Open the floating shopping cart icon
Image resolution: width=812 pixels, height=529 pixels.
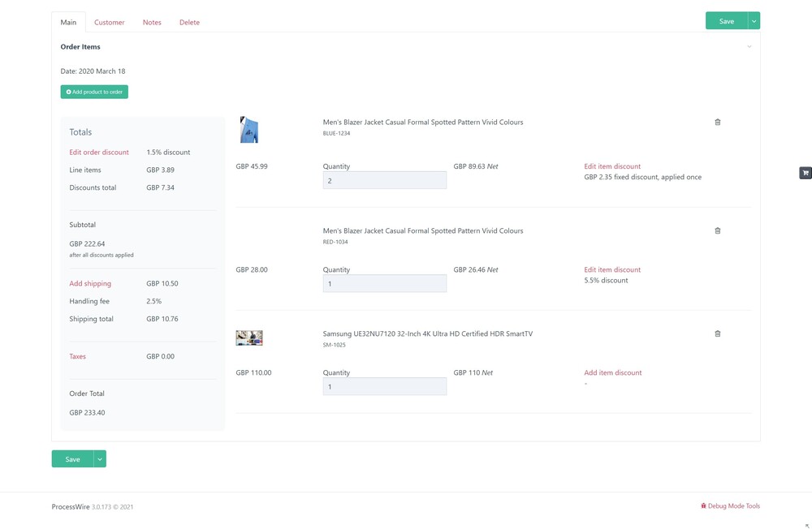pos(805,173)
